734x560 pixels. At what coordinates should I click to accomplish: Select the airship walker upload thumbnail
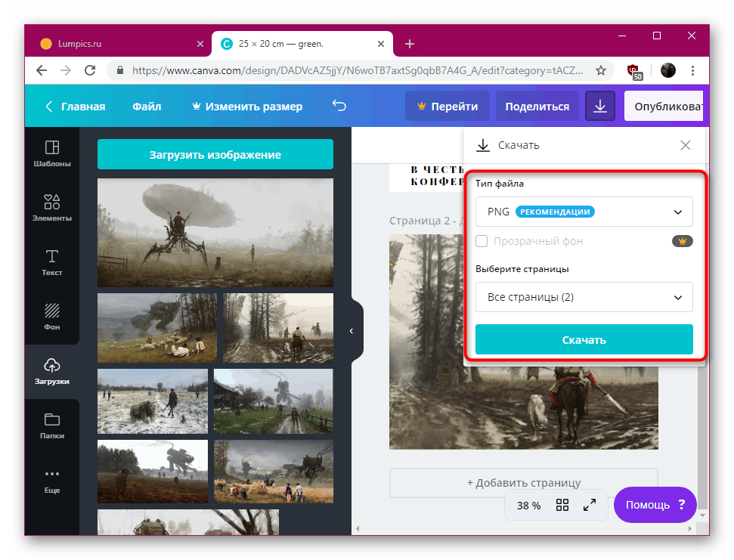point(215,233)
